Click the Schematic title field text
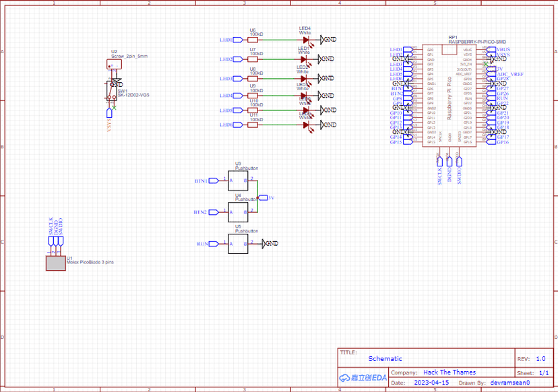The width and height of the screenshot is (558, 392). (385, 359)
